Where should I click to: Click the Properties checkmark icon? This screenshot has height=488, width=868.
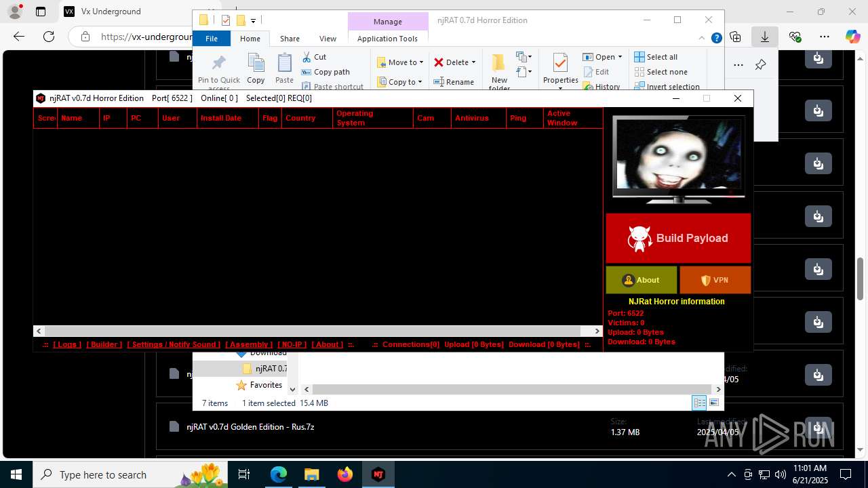click(x=560, y=63)
